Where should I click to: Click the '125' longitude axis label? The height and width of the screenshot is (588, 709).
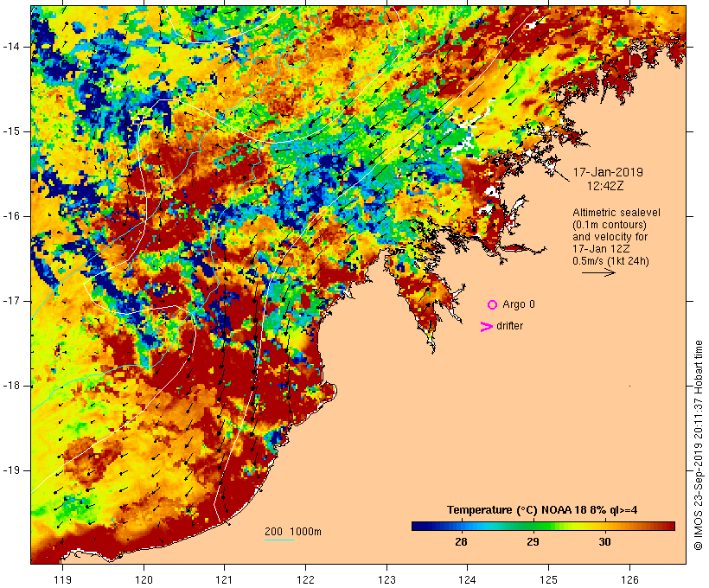(x=549, y=579)
